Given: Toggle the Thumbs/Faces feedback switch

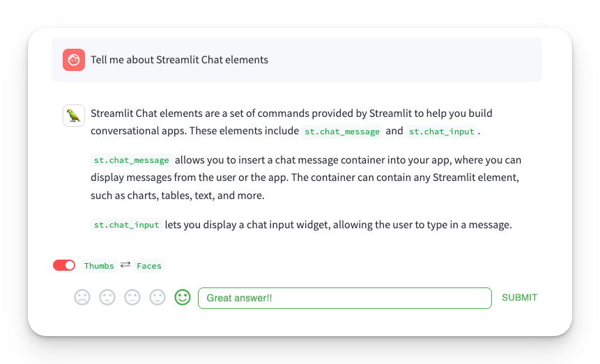Looking at the screenshot, I should tap(64, 265).
